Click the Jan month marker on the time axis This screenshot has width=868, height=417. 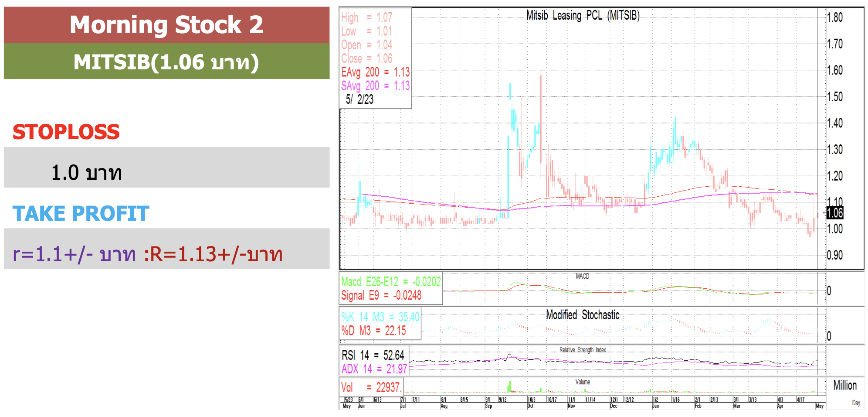[655, 406]
